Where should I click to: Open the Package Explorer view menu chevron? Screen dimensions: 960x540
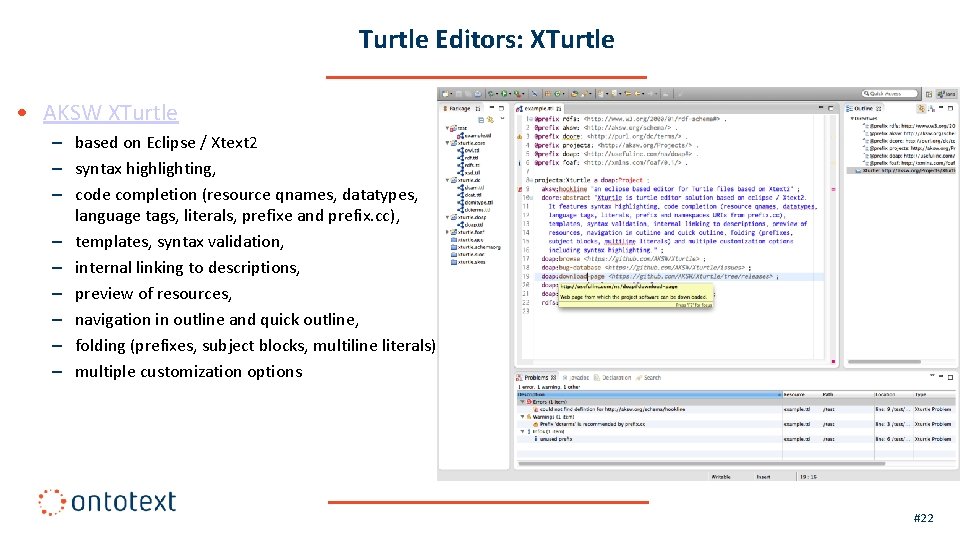pos(502,119)
